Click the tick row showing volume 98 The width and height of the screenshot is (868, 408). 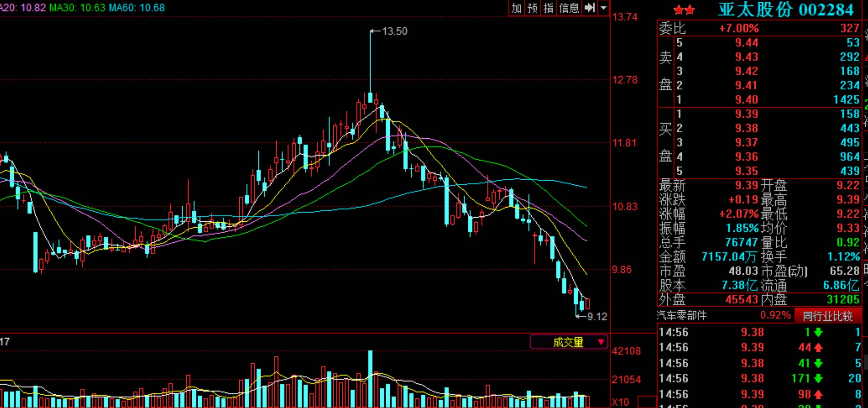760,394
